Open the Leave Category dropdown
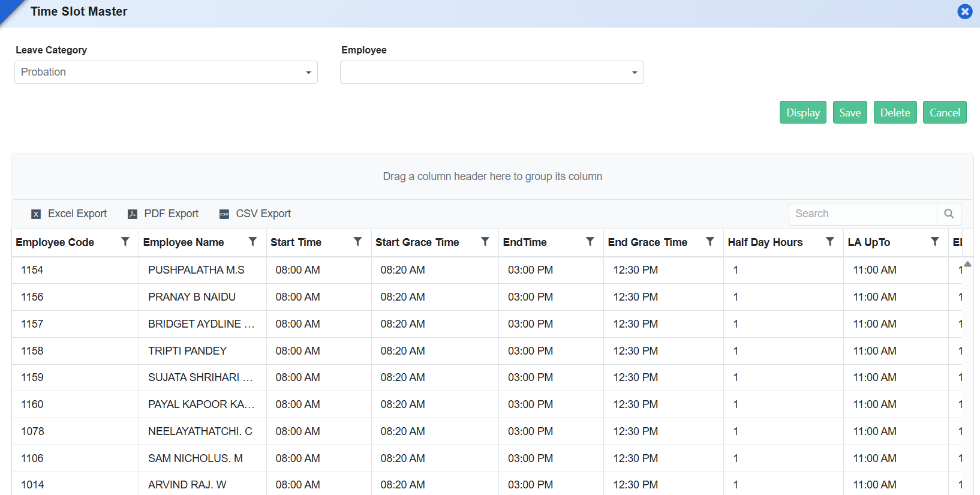The image size is (980, 495). pyautogui.click(x=166, y=72)
